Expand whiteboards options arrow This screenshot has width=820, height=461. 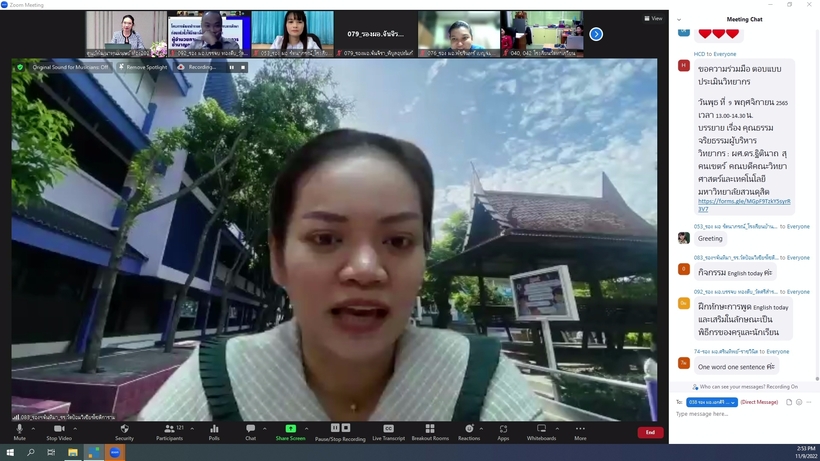pos(557,429)
